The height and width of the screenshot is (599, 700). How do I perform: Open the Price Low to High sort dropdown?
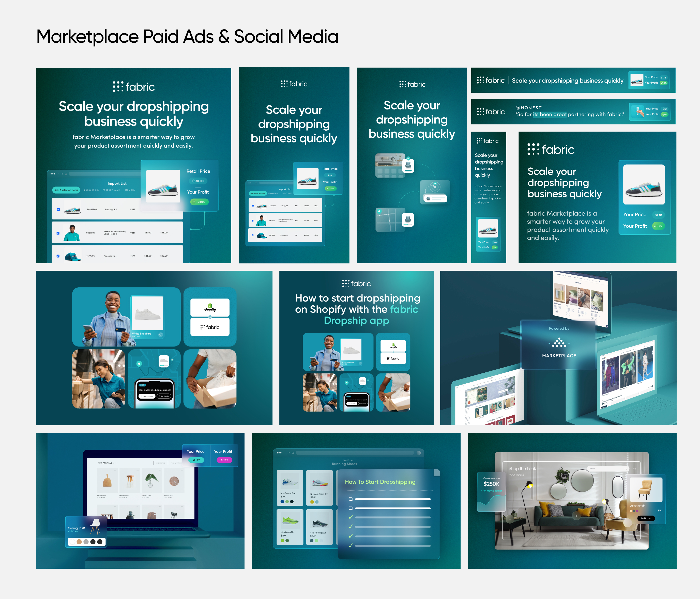tap(176, 463)
